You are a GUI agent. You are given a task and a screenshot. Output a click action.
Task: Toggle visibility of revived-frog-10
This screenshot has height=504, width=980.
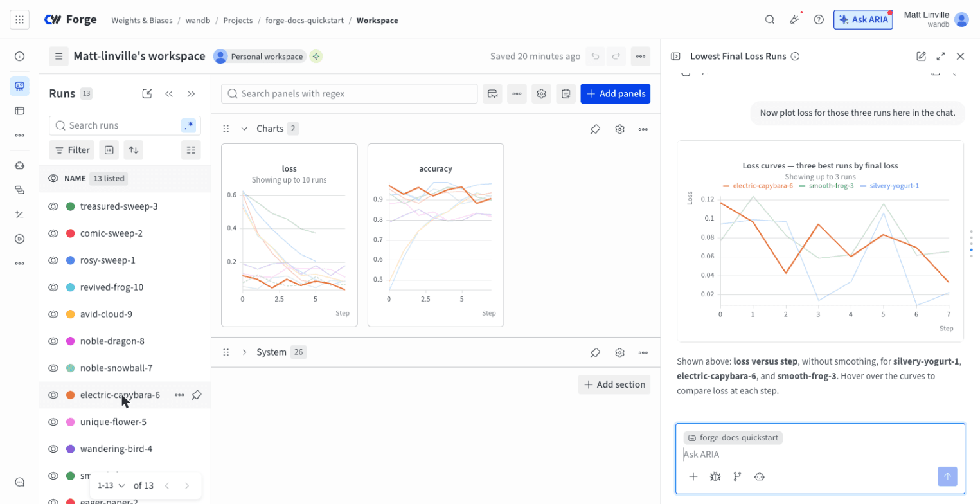[53, 287]
